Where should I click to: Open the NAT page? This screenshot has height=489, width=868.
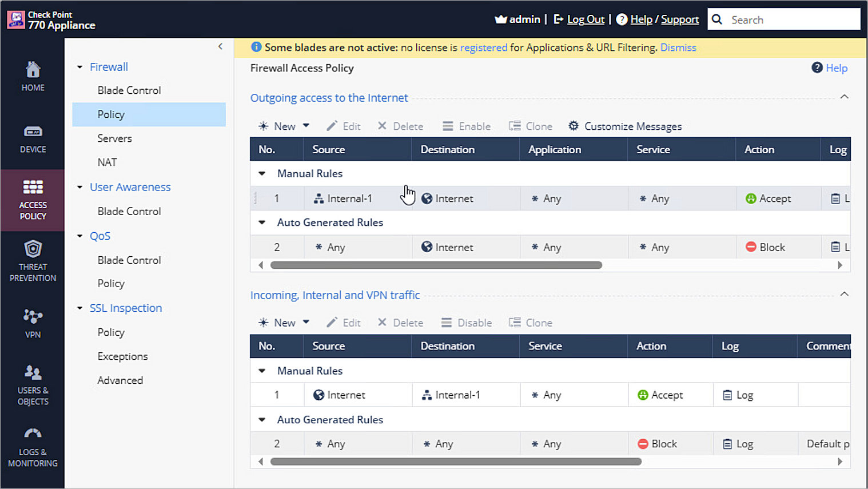coord(107,162)
